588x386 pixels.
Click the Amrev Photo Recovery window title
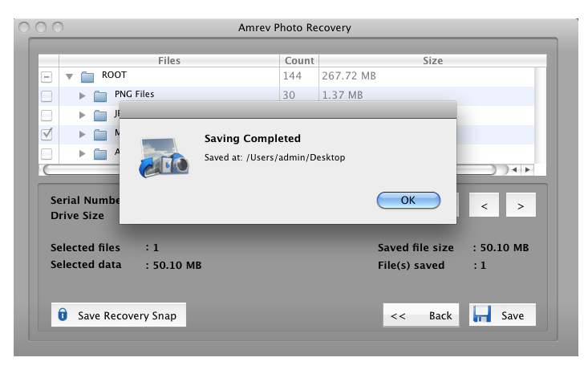294,28
